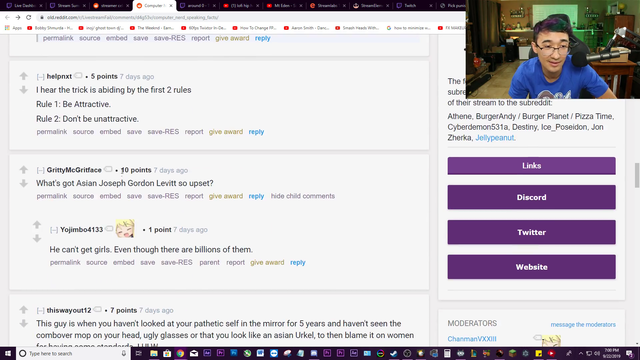Click message the moderators link
640x360 pixels.
pyautogui.click(x=583, y=324)
